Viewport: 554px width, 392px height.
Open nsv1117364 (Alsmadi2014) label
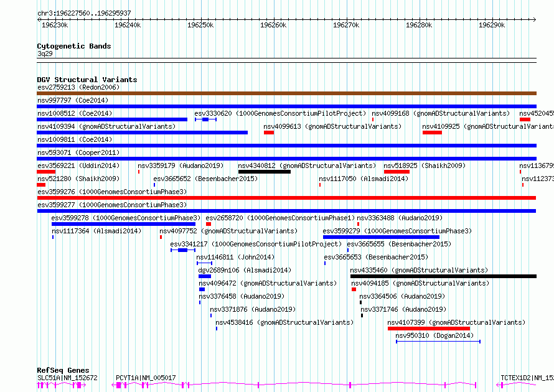pyautogui.click(x=96, y=231)
